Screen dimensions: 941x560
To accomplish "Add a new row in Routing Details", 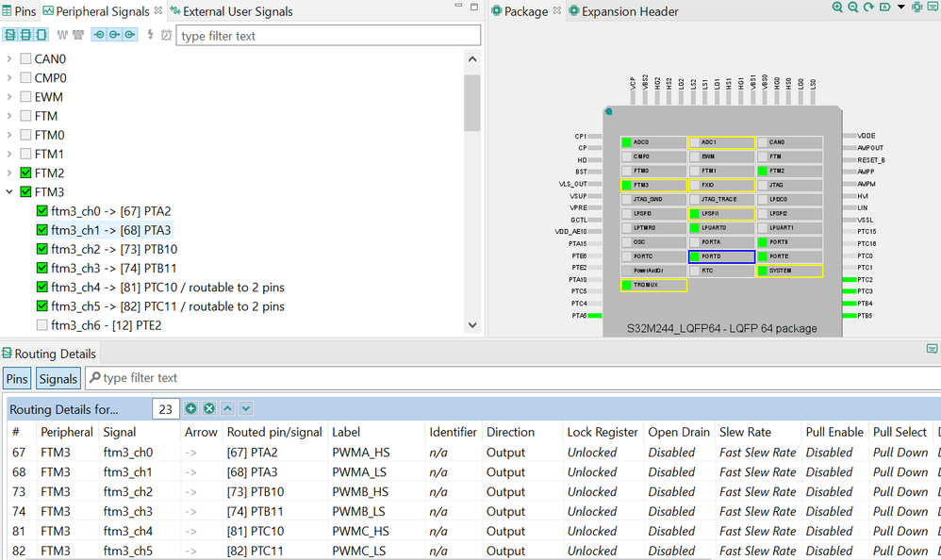I will (x=190, y=409).
